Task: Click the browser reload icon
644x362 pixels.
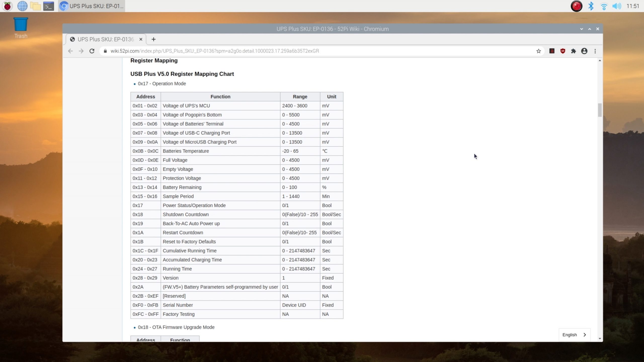Action: (x=92, y=51)
